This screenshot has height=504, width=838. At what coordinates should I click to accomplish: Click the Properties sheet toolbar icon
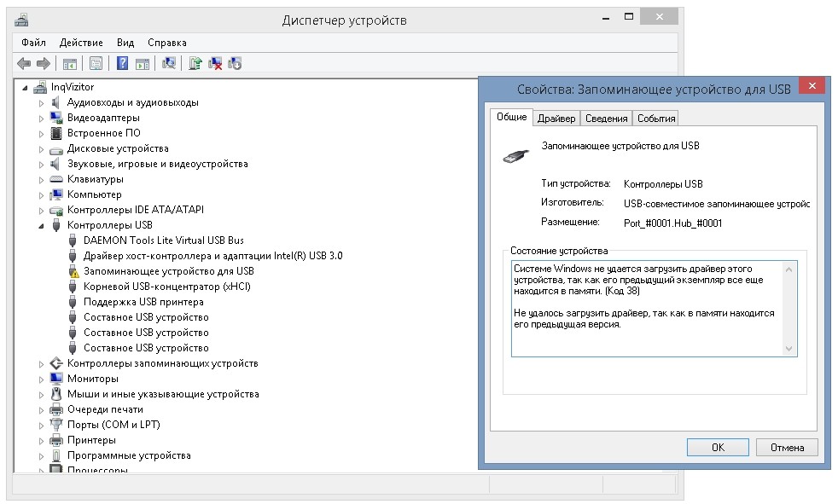(x=96, y=64)
